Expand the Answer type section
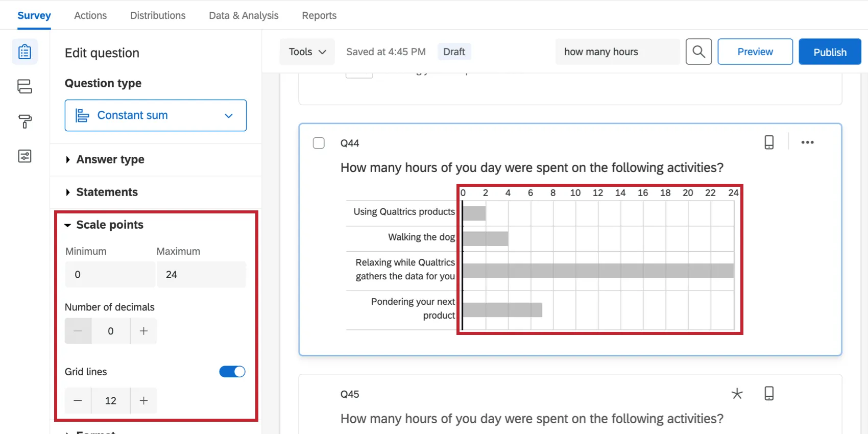 [x=110, y=160]
